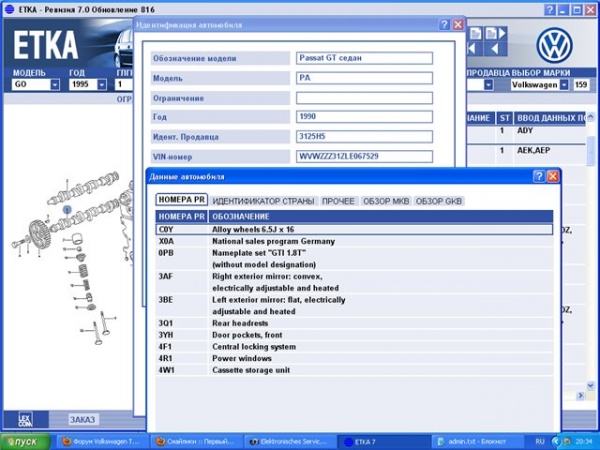Click help icon in Идентификация автомобиля dialog
Image resolution: width=600 pixels, height=450 pixels.
(444, 24)
